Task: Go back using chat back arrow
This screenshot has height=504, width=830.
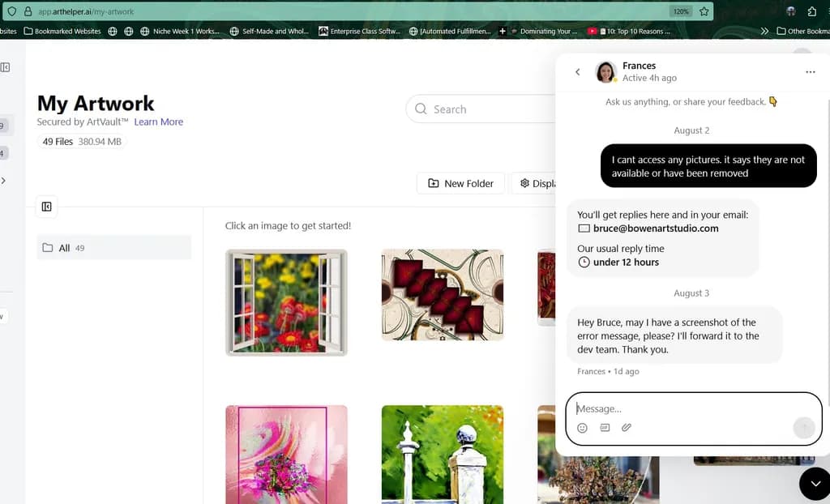Action: tap(577, 71)
